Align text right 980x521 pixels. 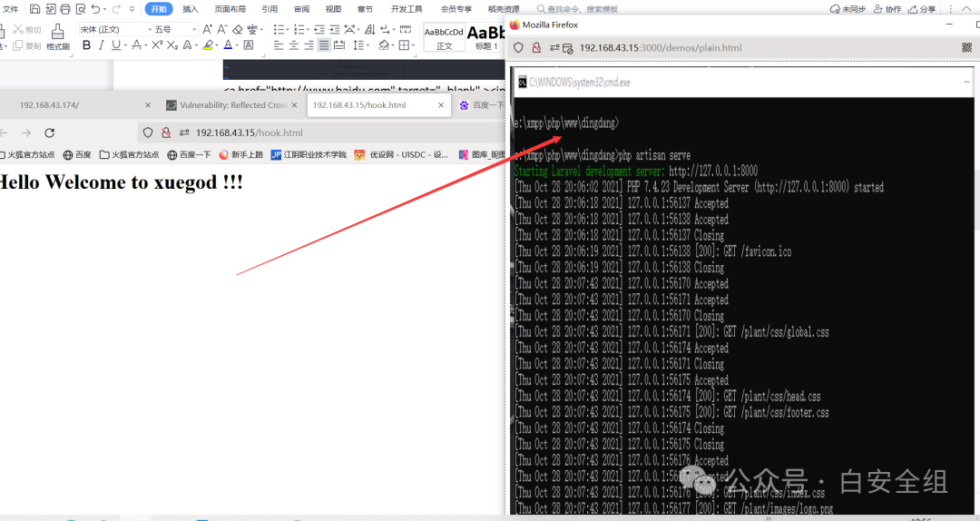coord(309,45)
